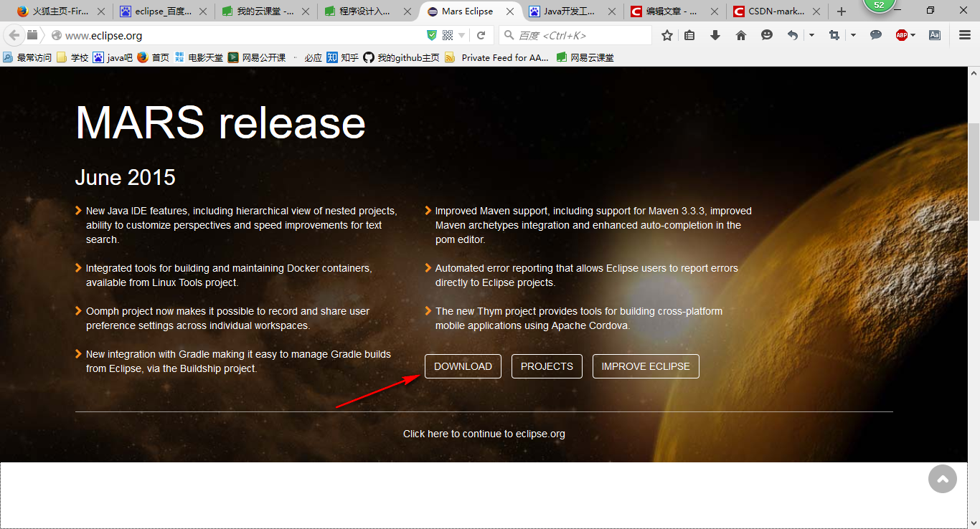
Task: Open the 学校 bookmarks folder
Action: 73,57
